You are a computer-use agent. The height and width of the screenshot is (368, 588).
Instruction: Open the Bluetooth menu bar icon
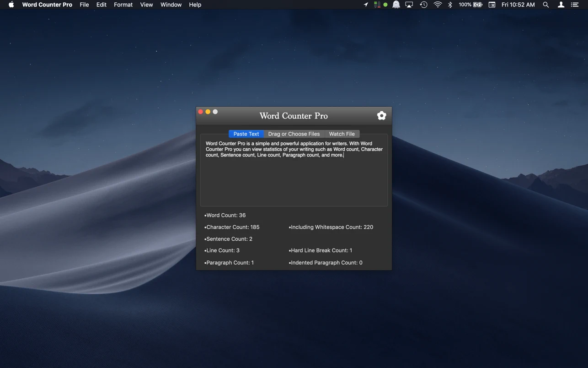pyautogui.click(x=450, y=5)
